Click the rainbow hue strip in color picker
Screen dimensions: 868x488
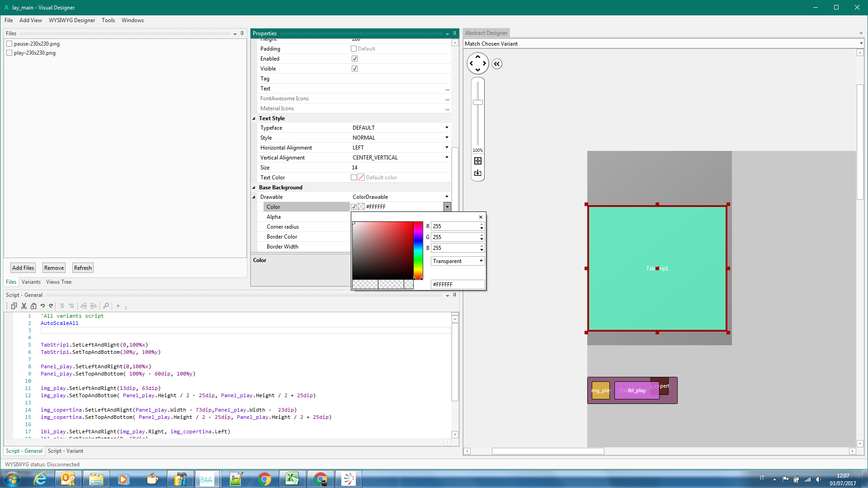(x=418, y=250)
